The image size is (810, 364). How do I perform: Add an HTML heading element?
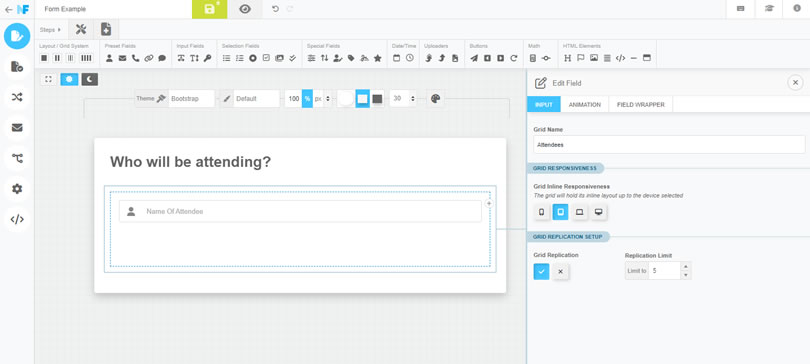567,58
